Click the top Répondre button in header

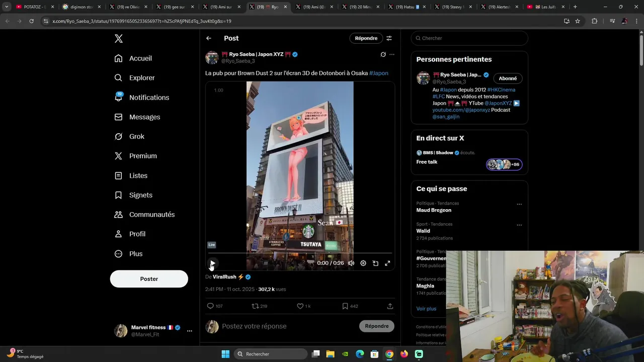click(x=366, y=38)
